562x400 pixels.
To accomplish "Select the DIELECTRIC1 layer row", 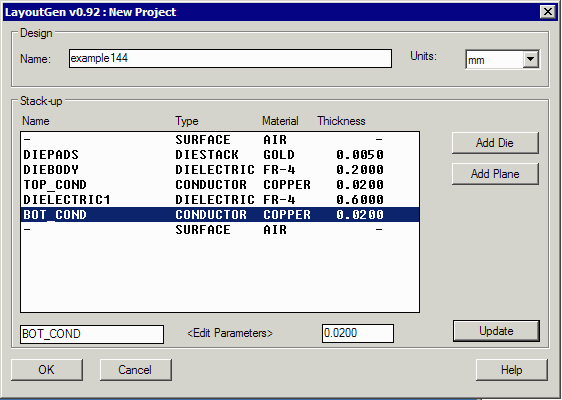I will (x=220, y=200).
